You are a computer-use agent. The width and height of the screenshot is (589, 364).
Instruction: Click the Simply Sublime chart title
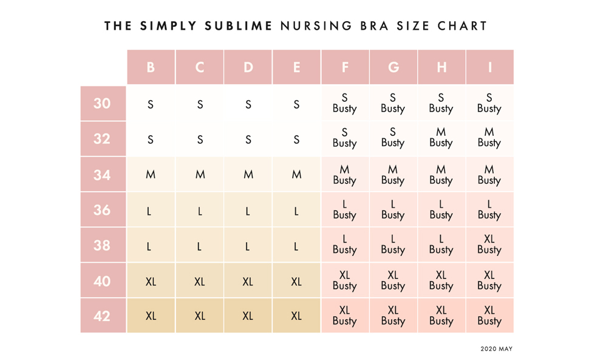296,26
